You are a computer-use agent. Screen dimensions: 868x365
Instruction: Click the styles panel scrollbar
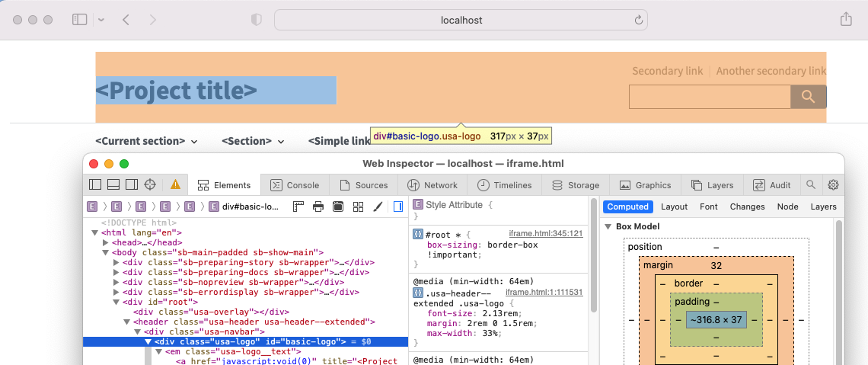[595, 255]
